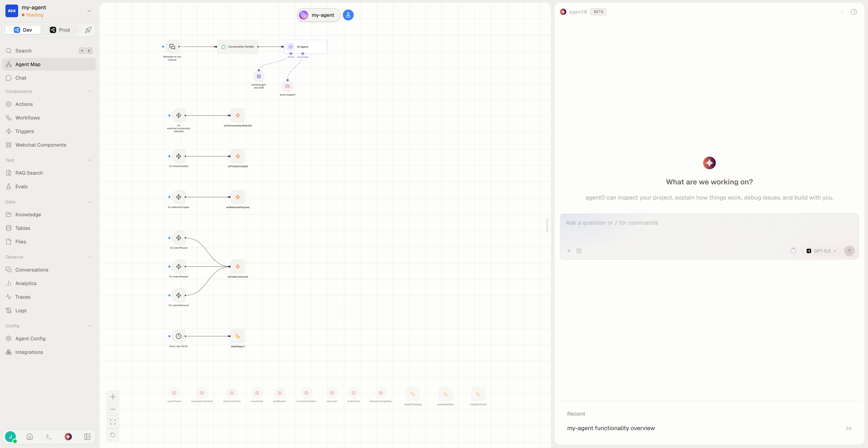This screenshot has width=868, height=448.
Task: Open chat history clock icon
Action: tap(854, 12)
